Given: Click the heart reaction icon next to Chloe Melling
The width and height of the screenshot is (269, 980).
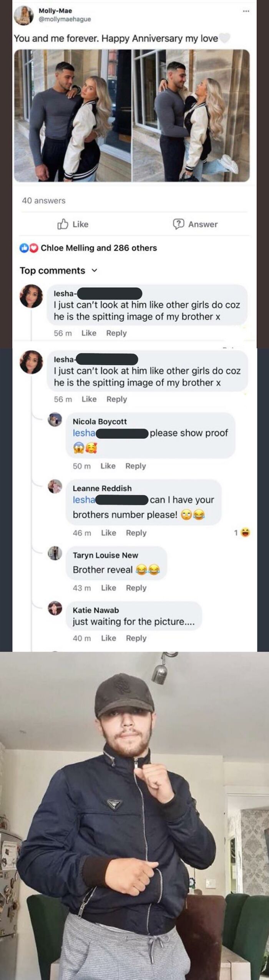Looking at the screenshot, I should click(33, 248).
